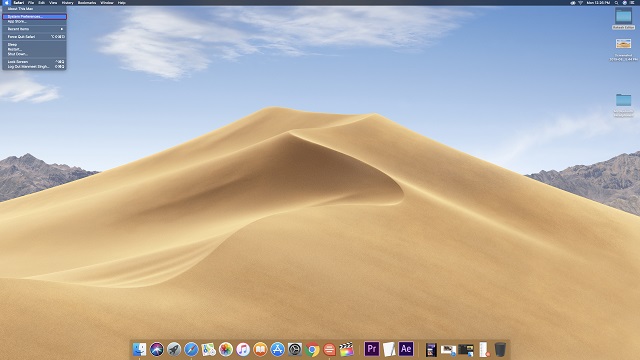Open the Window menu
The width and height of the screenshot is (640, 360).
[x=107, y=2]
